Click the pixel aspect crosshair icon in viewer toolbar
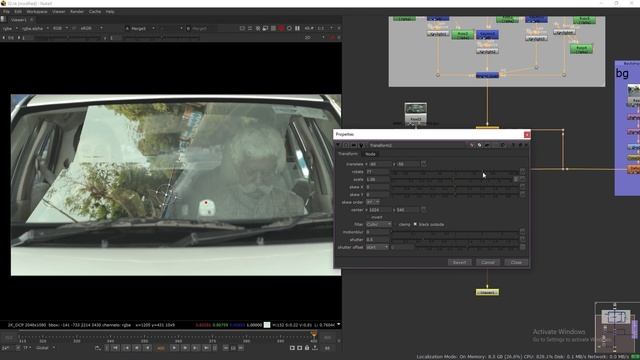Screen dimensions: 640x360 coord(258,29)
